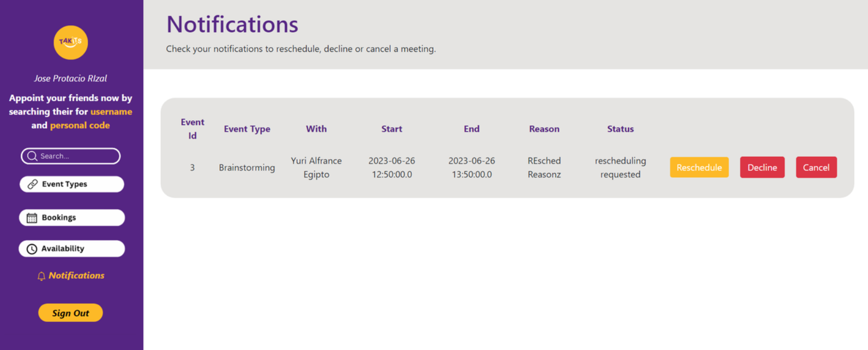The image size is (868, 350).
Task: Click the calendar icon on Bookings
Action: point(32,218)
